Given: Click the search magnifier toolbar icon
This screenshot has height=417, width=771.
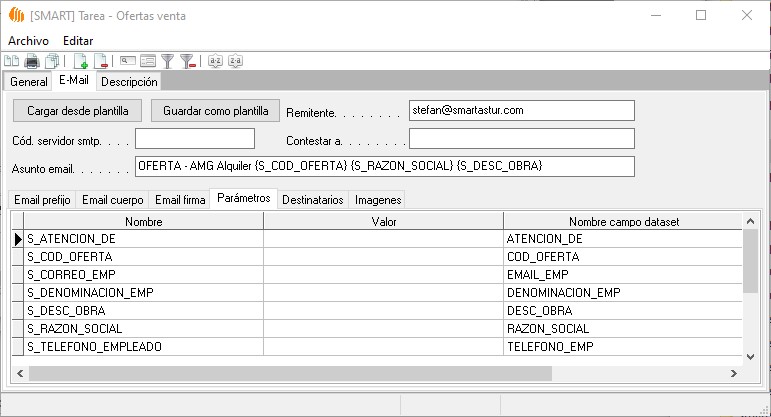Looking at the screenshot, I should click(x=127, y=62).
